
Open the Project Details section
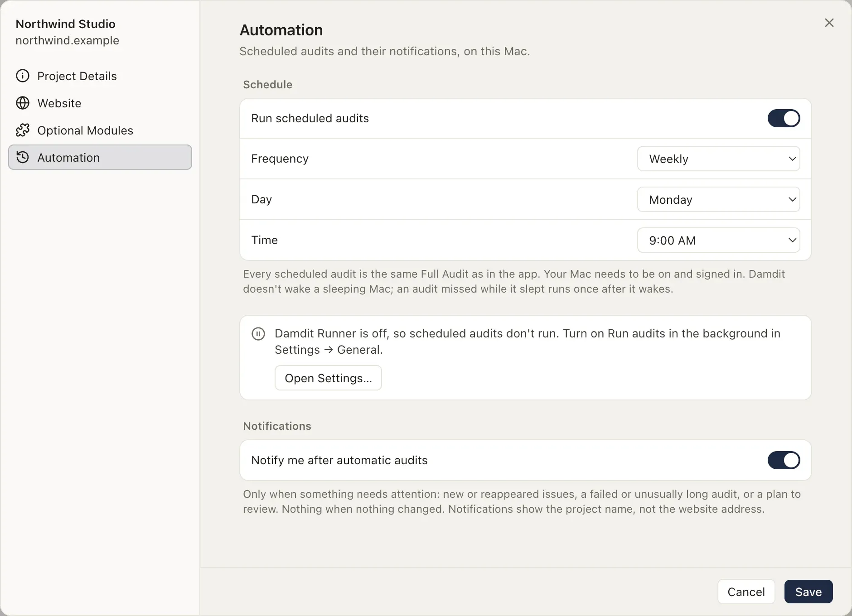[100, 76]
